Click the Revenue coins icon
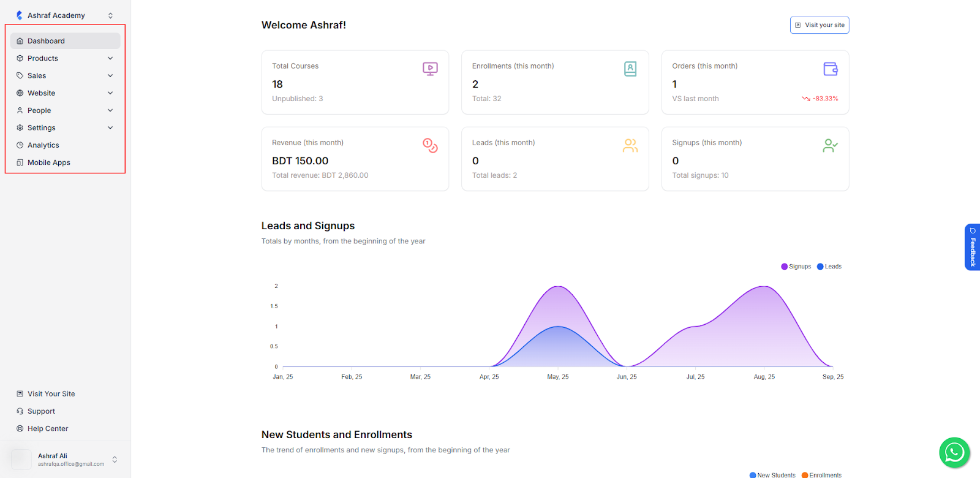 click(430, 146)
